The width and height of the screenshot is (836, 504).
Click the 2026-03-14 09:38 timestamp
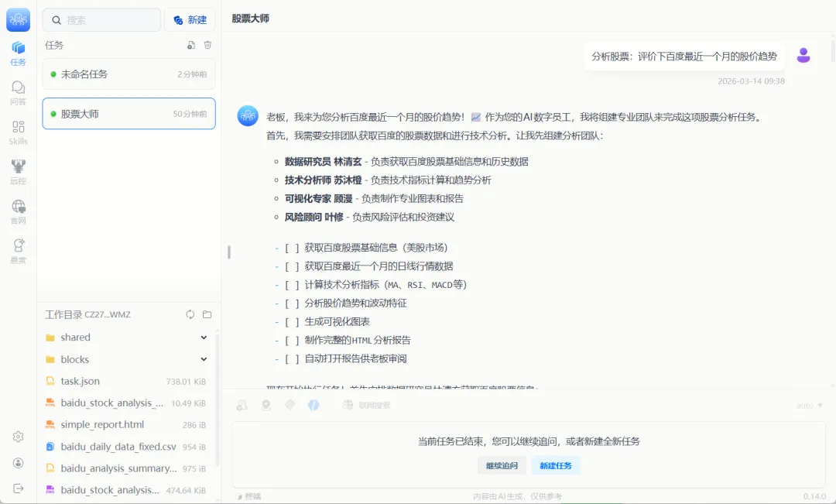[751, 81]
